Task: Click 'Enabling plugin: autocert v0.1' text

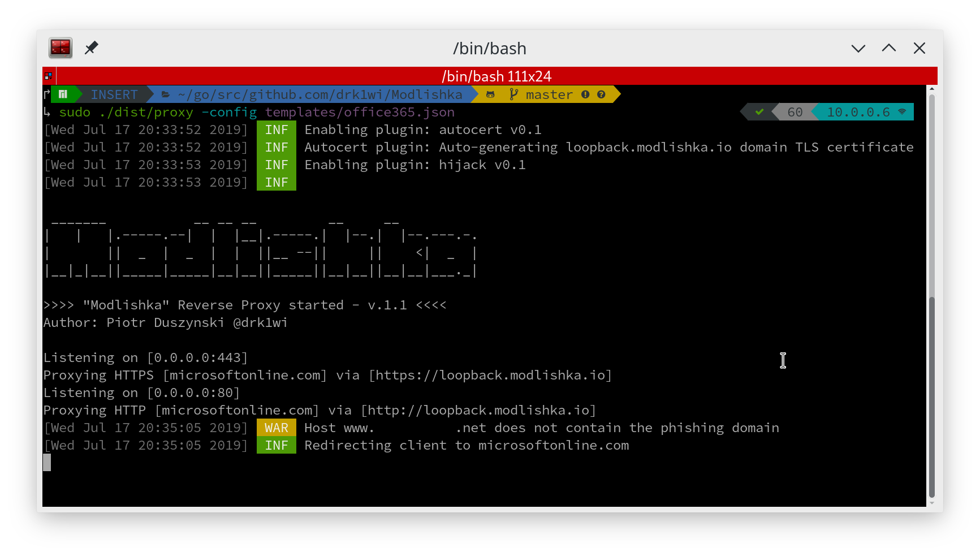Action: click(423, 130)
